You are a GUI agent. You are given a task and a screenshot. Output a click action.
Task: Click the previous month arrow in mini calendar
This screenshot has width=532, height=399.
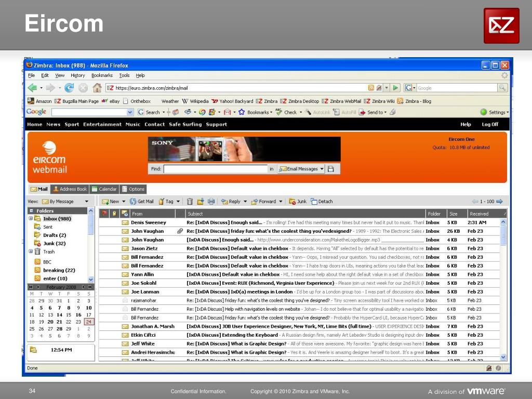[38, 287]
